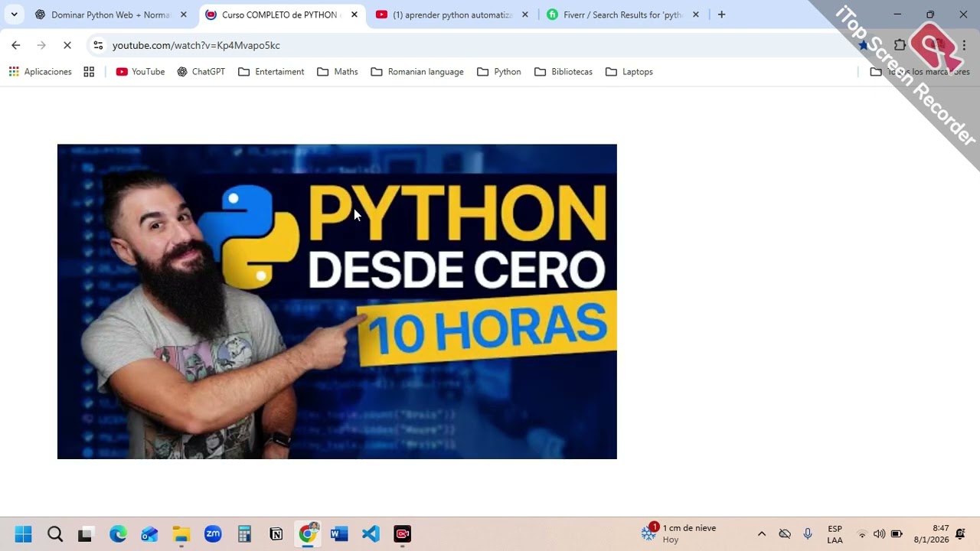Click the tab groups grid icon
980x551 pixels.
[x=89, y=72]
